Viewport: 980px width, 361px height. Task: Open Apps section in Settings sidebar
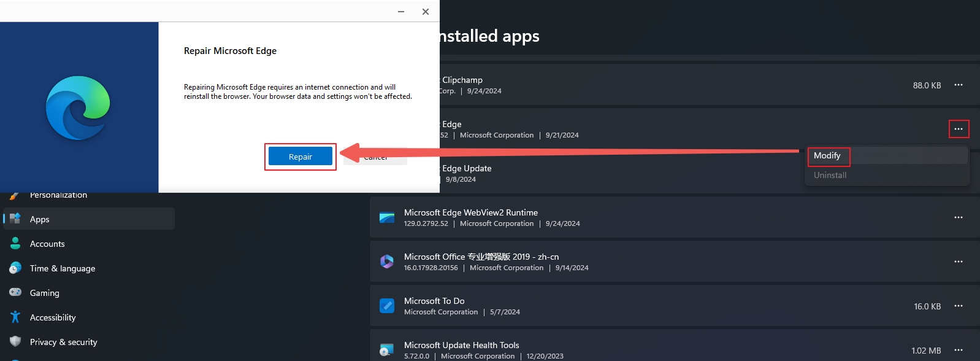click(x=89, y=219)
